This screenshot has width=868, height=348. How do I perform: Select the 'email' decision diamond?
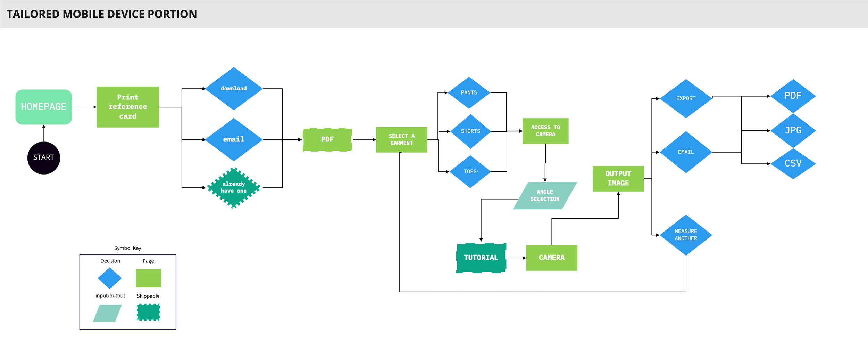234,139
